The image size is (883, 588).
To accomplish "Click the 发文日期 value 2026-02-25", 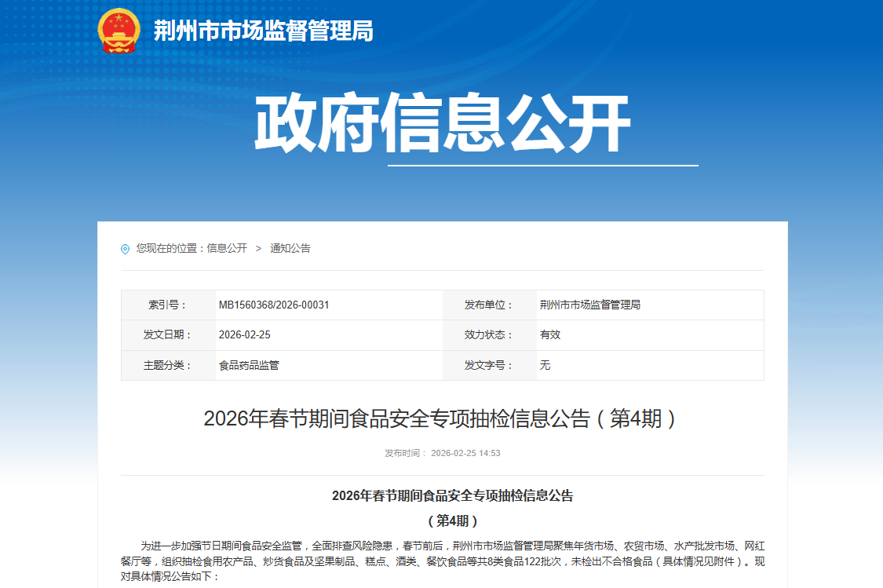I will (x=244, y=334).
